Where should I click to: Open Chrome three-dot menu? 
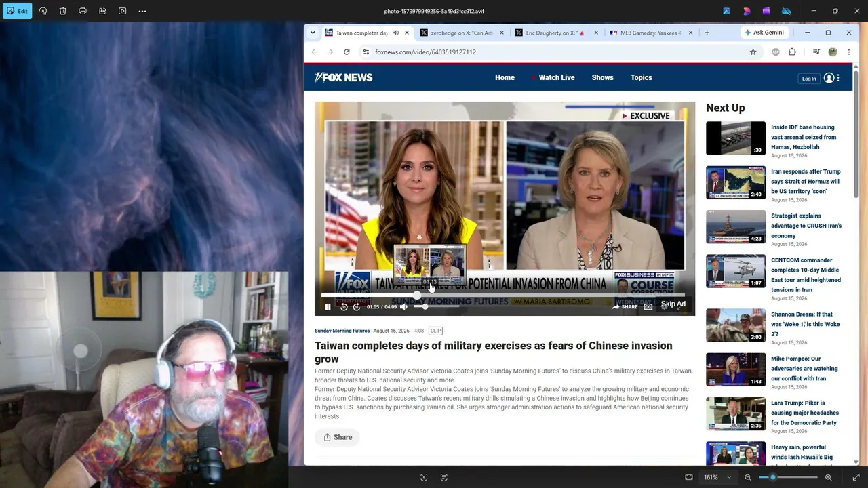click(x=848, y=52)
